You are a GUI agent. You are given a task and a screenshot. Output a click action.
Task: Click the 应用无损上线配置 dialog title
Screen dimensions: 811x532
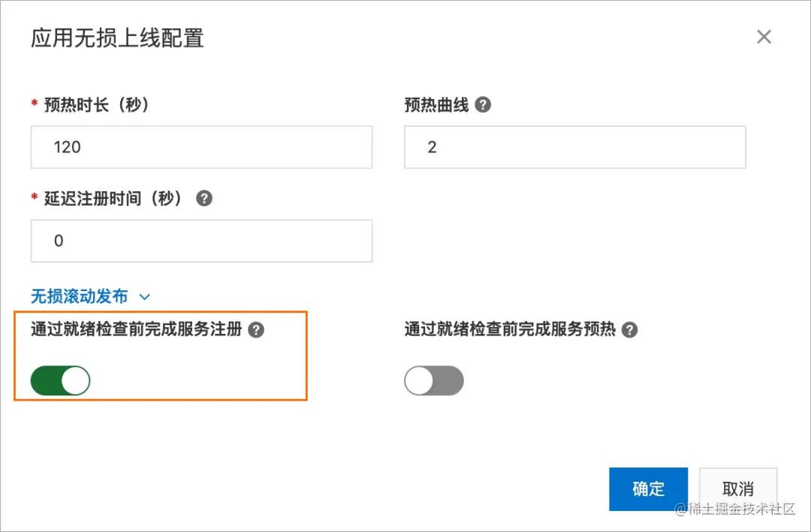coord(117,38)
